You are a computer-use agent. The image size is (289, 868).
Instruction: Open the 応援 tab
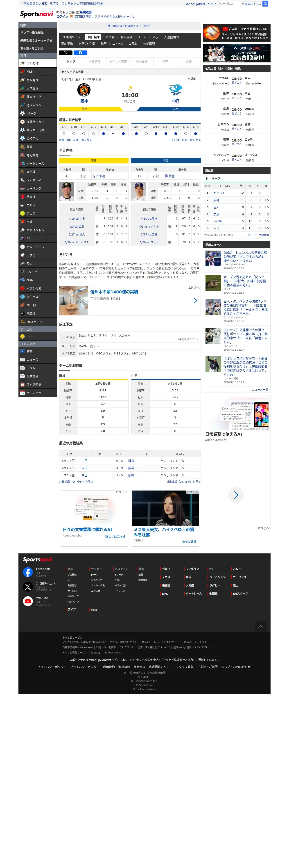189,62
